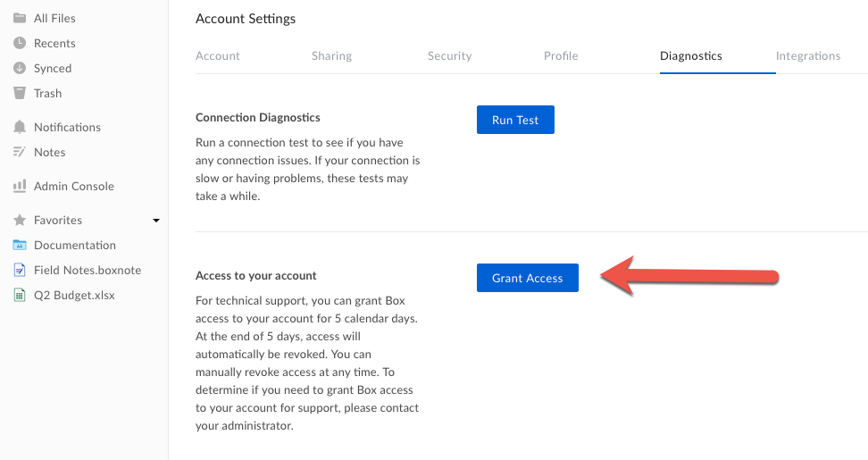Screen dimensions: 868x460
Task: Click the Run Test button
Action: point(515,120)
